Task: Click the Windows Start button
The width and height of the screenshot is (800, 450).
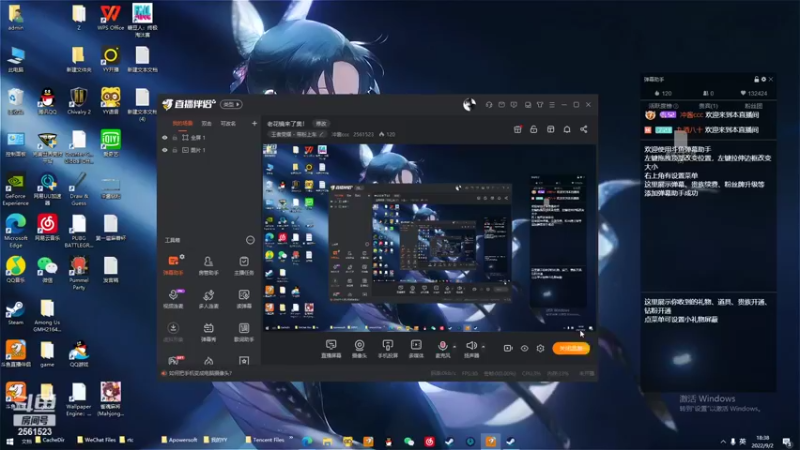Action: tap(9, 441)
